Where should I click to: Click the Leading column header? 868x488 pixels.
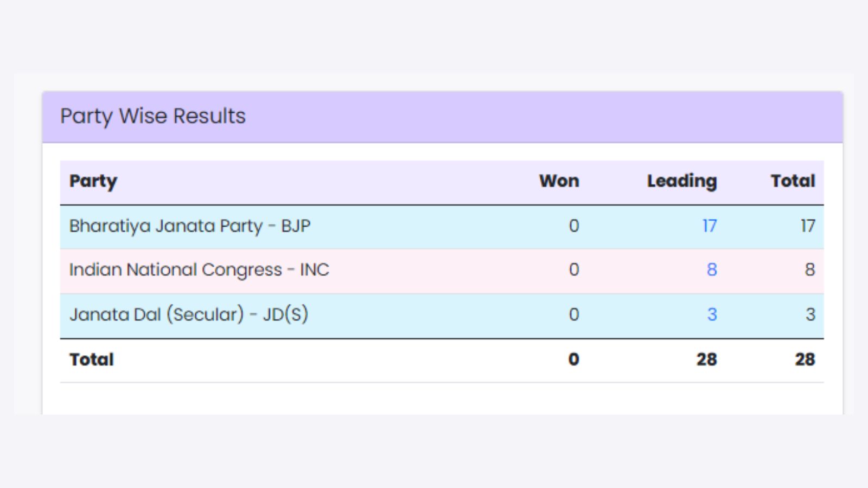click(x=681, y=181)
